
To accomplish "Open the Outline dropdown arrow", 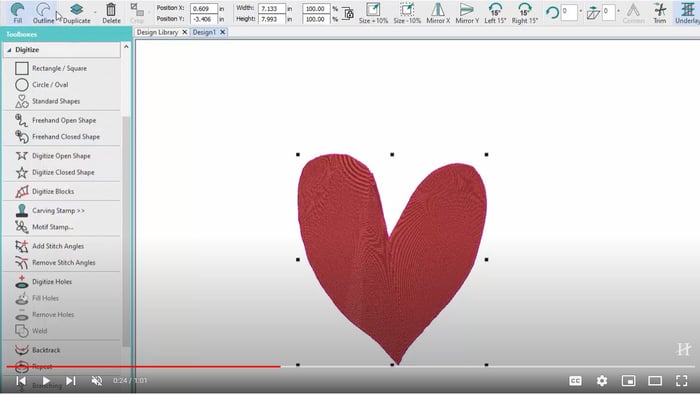I will coord(57,13).
